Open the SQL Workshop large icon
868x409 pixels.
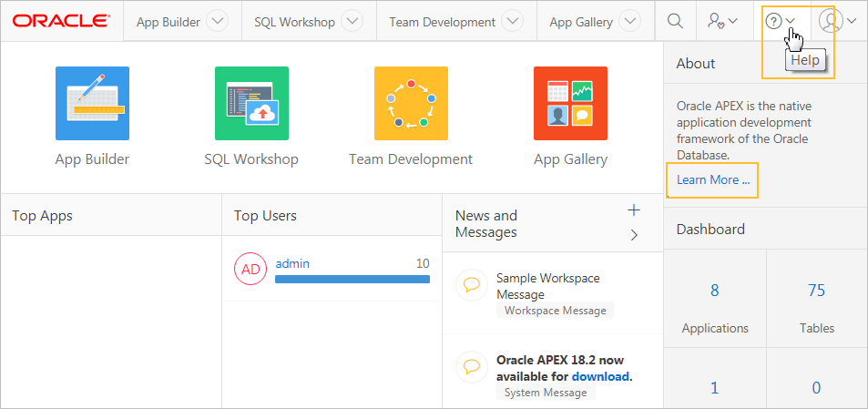251,103
